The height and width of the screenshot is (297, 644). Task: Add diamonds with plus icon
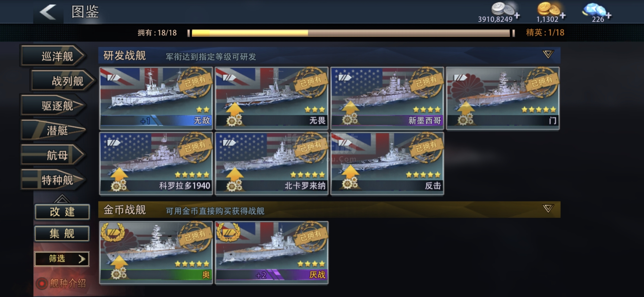tap(609, 16)
